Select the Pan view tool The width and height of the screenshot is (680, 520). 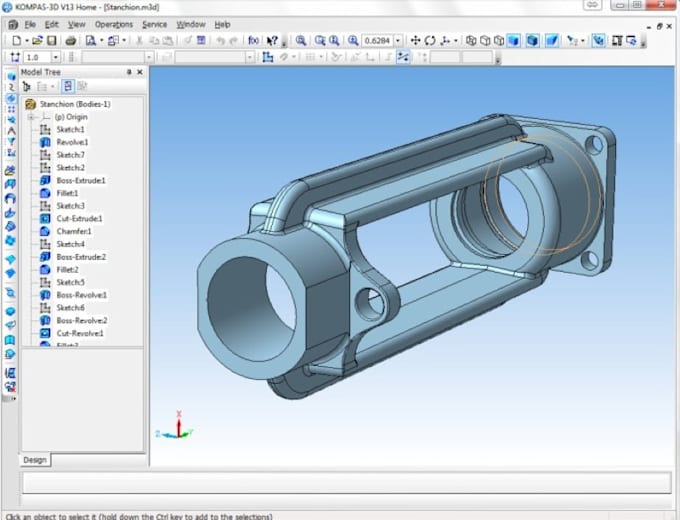(415, 40)
